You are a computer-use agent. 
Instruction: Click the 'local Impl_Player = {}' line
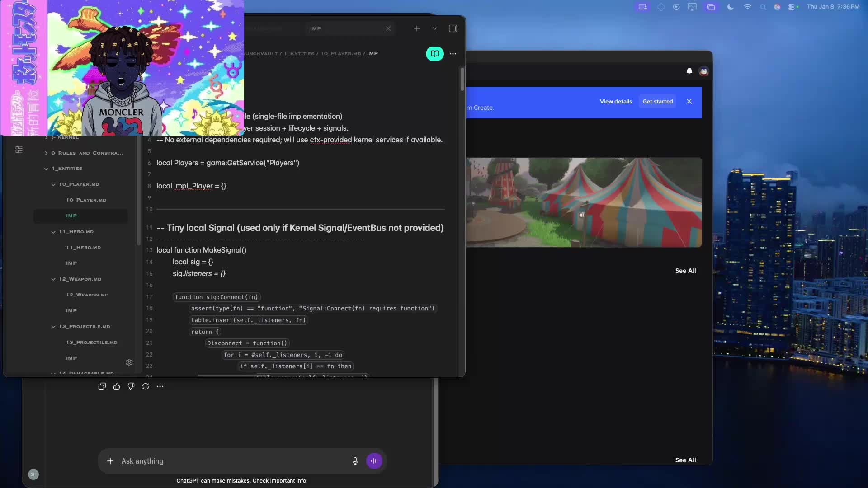point(191,186)
